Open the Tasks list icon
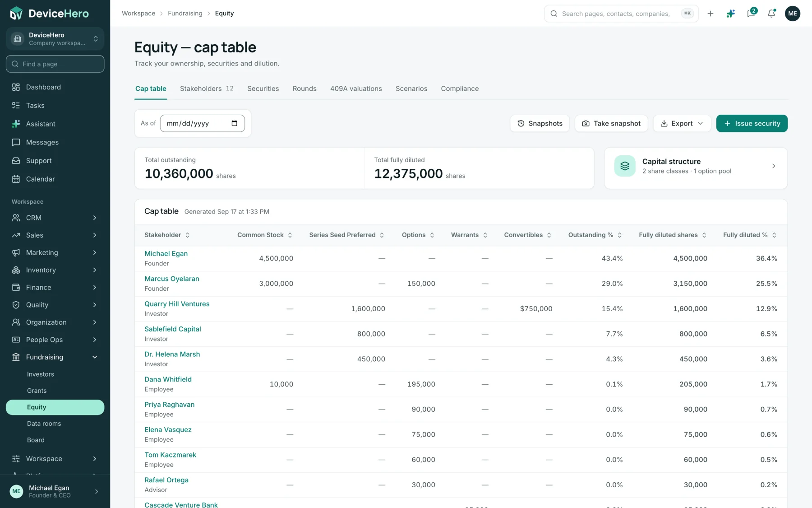 16,106
